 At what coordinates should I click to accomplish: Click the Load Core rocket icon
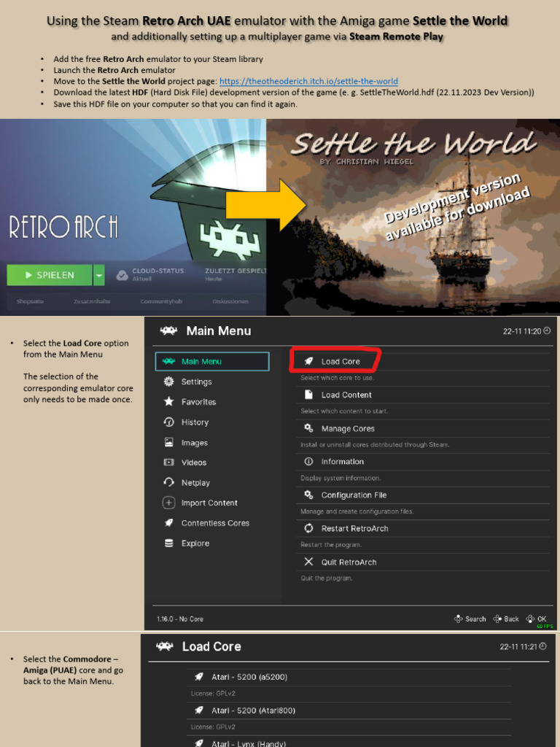tap(308, 361)
